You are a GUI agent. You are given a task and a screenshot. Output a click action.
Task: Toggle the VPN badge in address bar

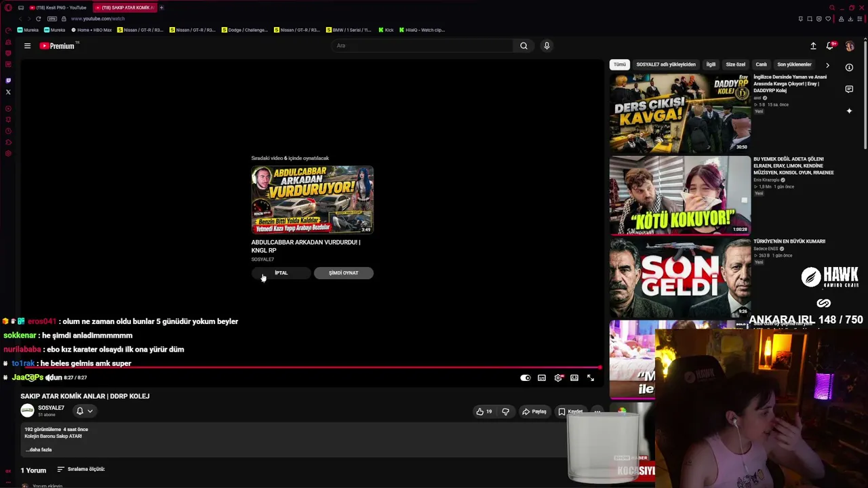(x=52, y=18)
